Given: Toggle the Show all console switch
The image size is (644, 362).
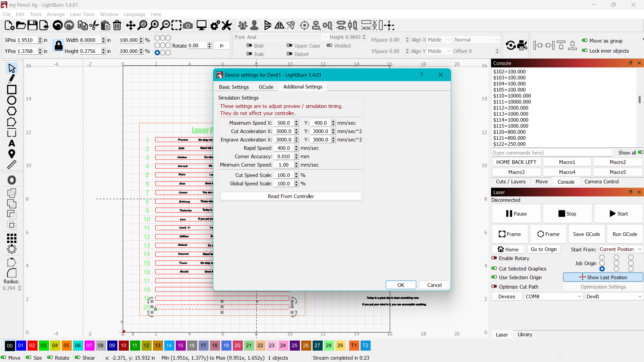Looking at the screenshot, I should point(640,153).
